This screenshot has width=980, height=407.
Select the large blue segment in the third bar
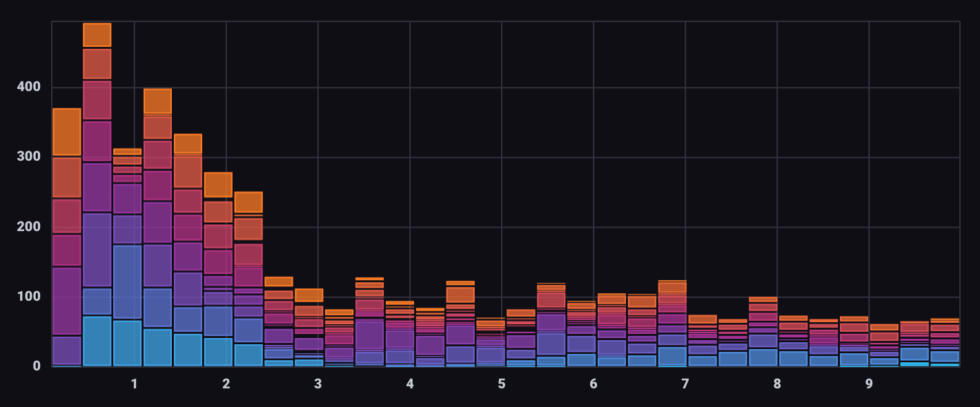(x=127, y=282)
